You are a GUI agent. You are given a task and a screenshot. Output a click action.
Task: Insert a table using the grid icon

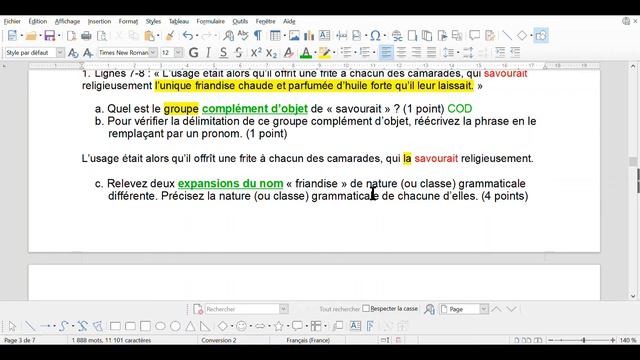click(275, 36)
